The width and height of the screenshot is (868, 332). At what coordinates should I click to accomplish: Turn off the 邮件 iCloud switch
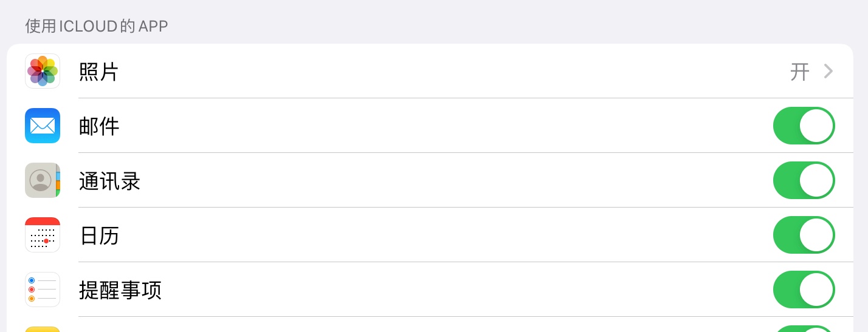(804, 126)
